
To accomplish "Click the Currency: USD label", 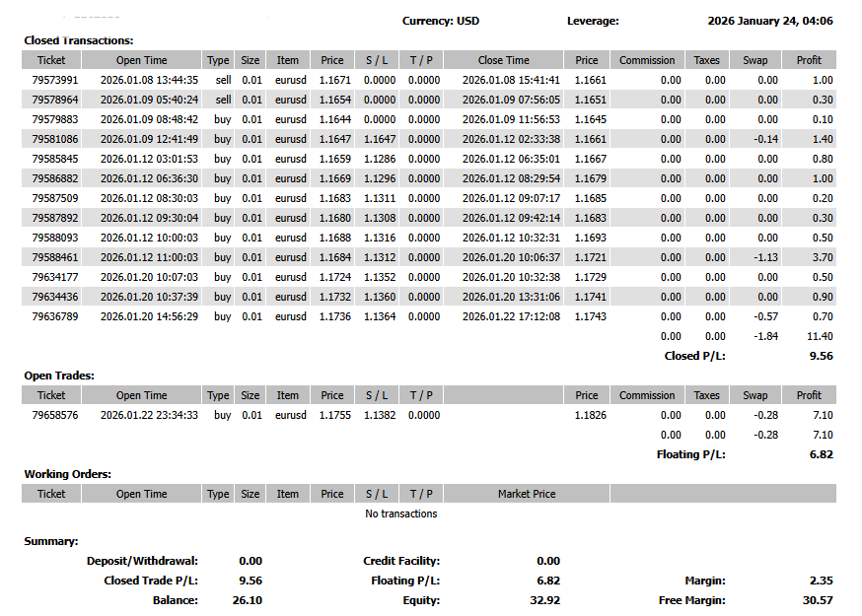I will coord(440,21).
